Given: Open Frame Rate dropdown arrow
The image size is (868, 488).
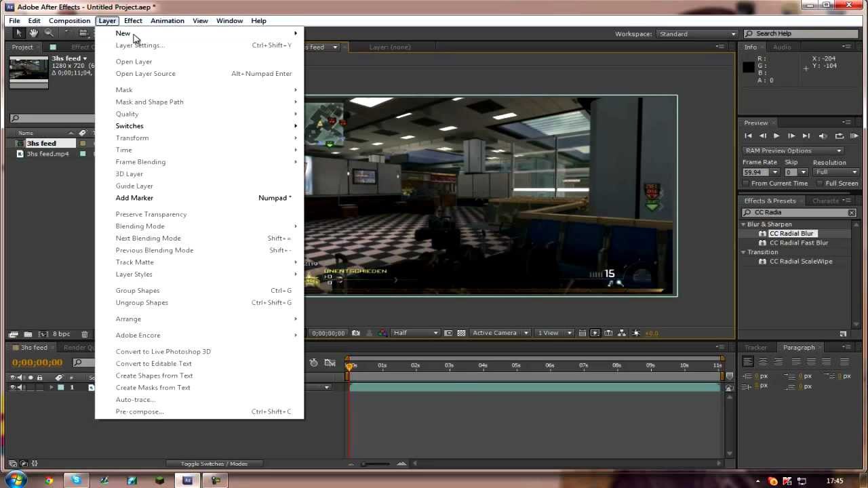Looking at the screenshot, I should tap(775, 172).
